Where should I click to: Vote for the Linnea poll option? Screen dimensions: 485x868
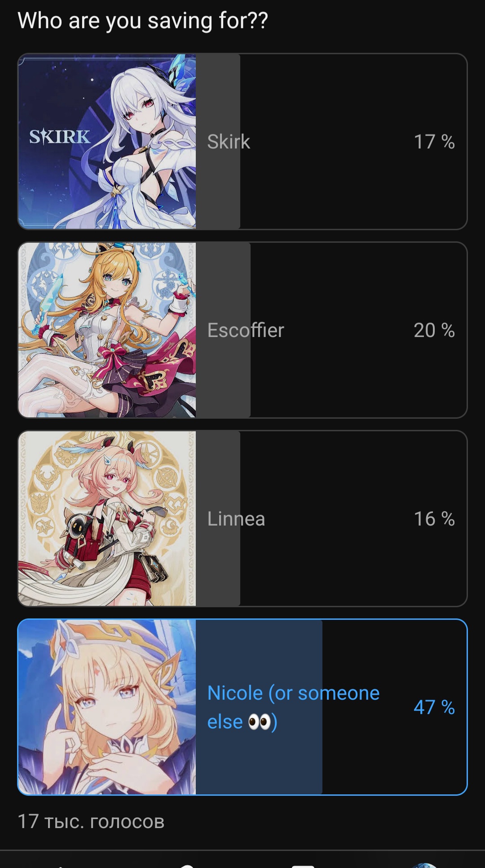click(x=242, y=518)
